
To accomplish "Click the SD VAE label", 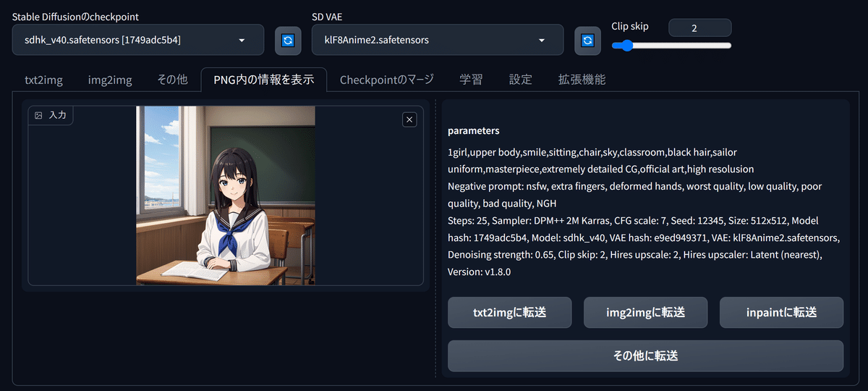I will coord(327,16).
